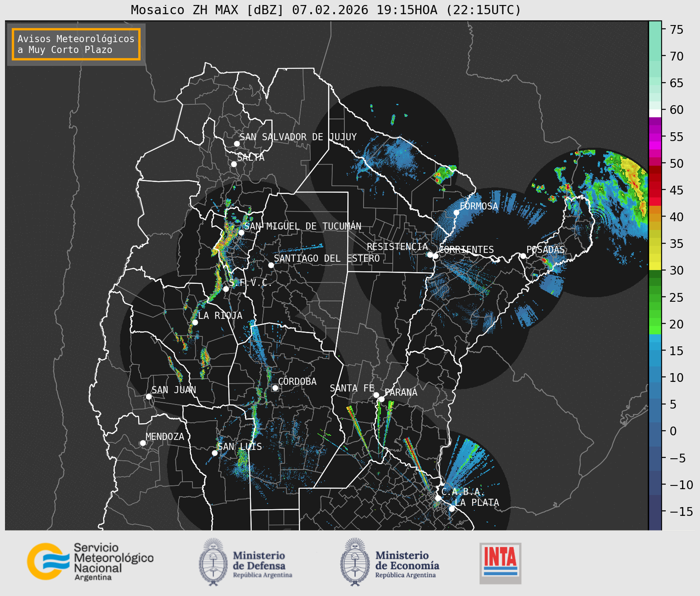The width and height of the screenshot is (700, 596).
Task: Click the MENDOZA text label
Action: (165, 437)
